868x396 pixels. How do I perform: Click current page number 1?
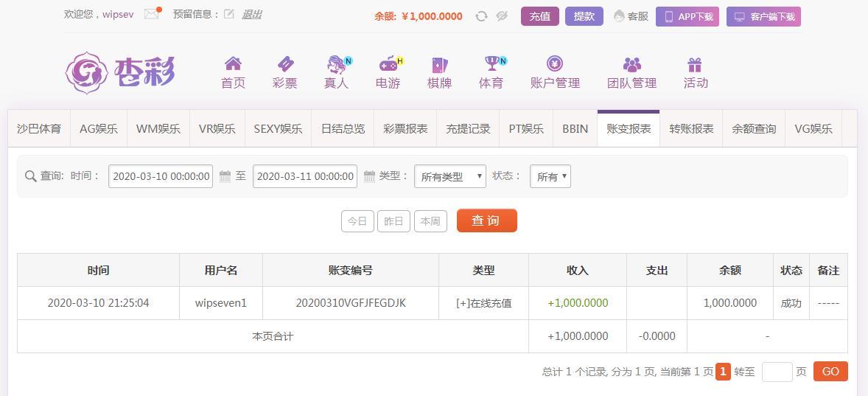[723, 371]
